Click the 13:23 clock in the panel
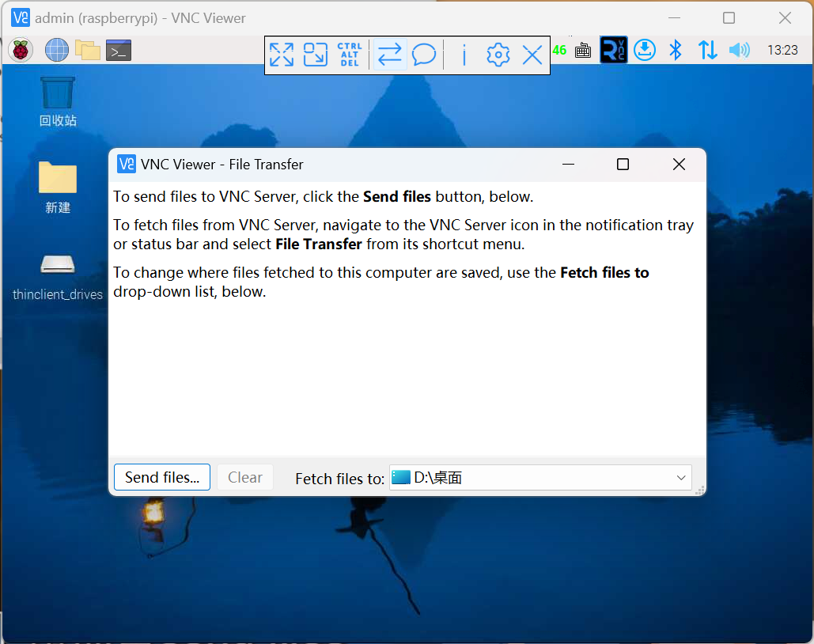This screenshot has width=814, height=644. [782, 51]
